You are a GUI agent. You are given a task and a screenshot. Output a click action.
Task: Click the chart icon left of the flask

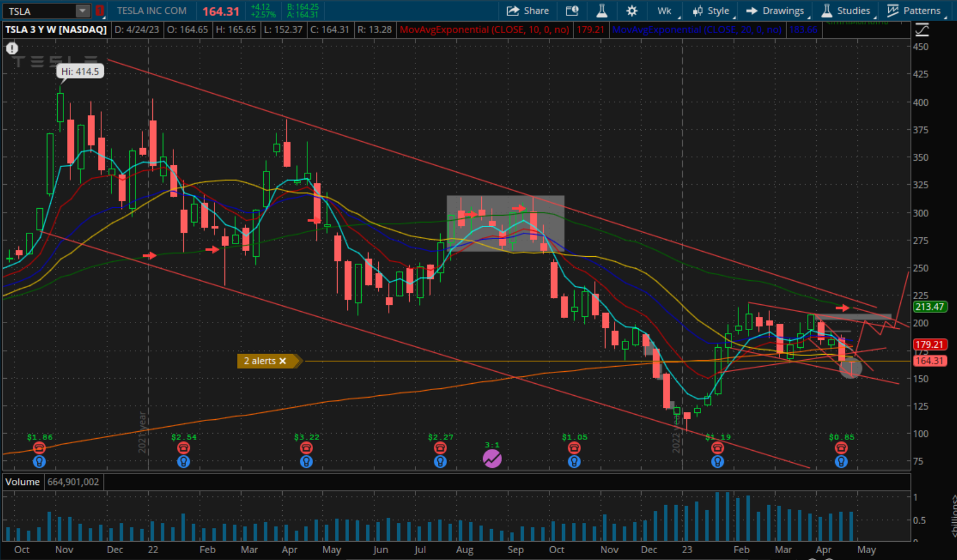tap(572, 11)
